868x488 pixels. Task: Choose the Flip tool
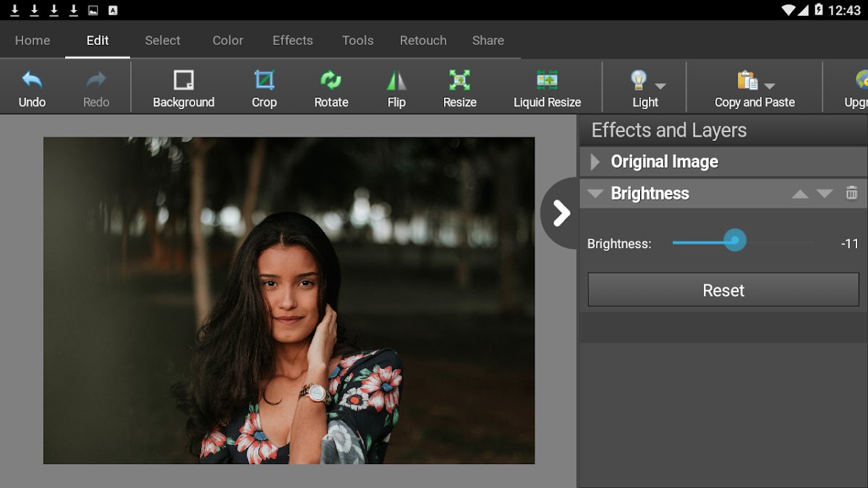click(396, 88)
